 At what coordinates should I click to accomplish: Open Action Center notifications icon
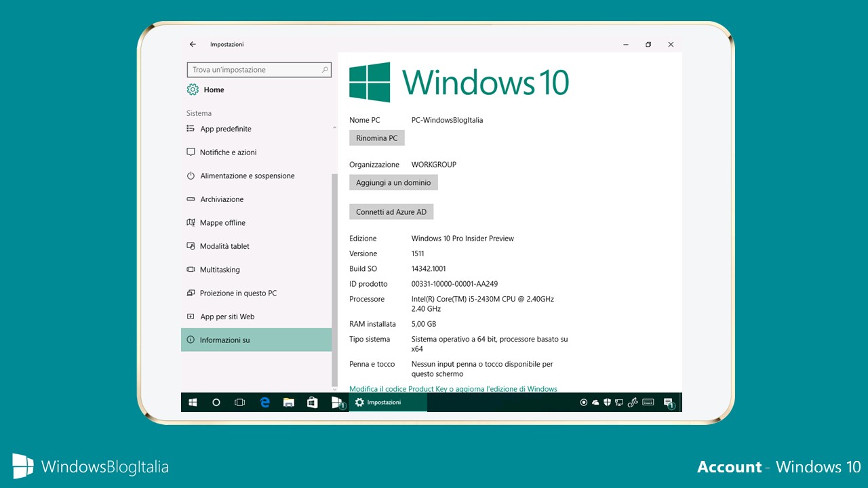click(x=669, y=403)
